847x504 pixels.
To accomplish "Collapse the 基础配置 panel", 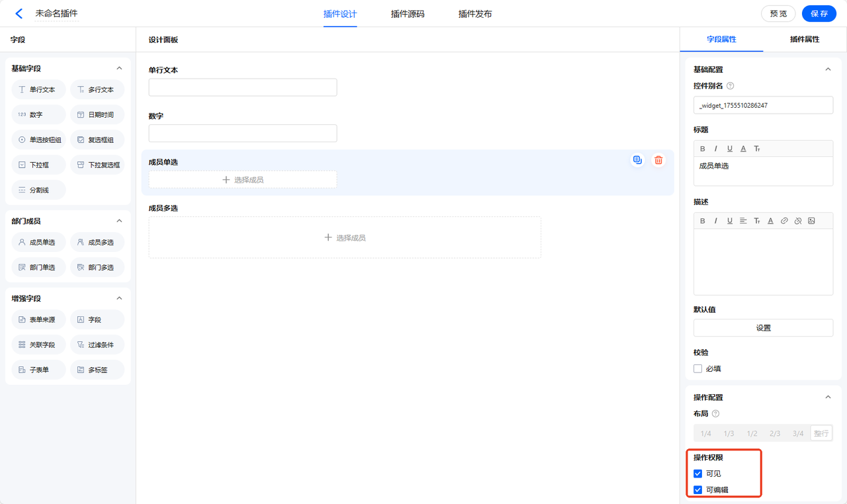I will [x=828, y=69].
